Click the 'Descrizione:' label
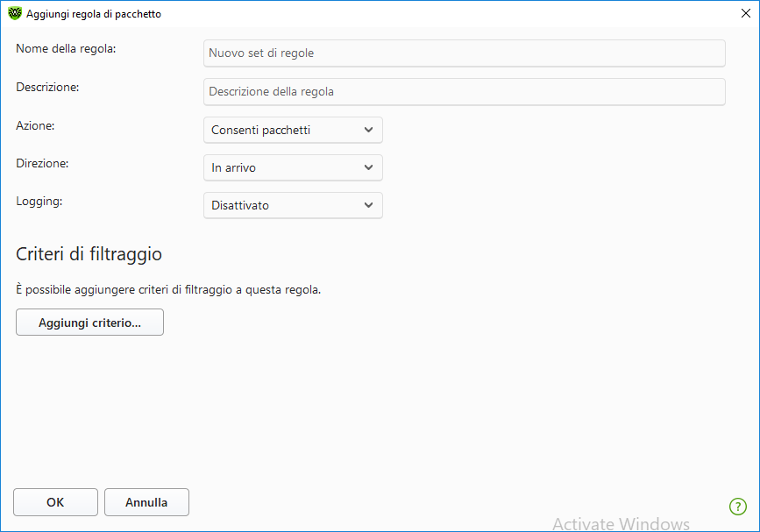 [48, 87]
